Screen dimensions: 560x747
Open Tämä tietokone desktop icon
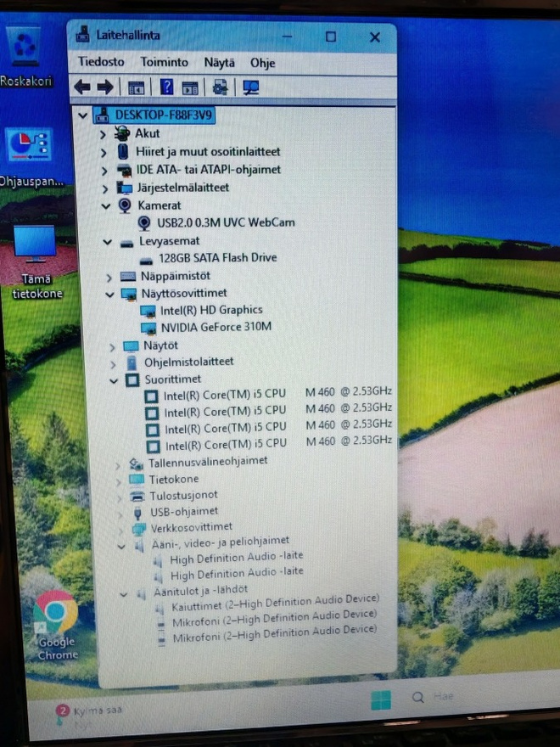(36, 262)
